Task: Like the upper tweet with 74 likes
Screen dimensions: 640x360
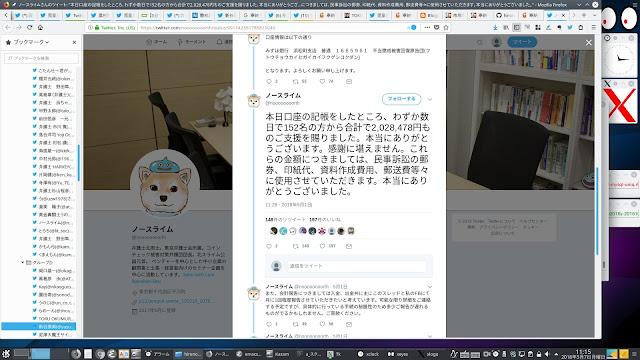Action: [322, 82]
